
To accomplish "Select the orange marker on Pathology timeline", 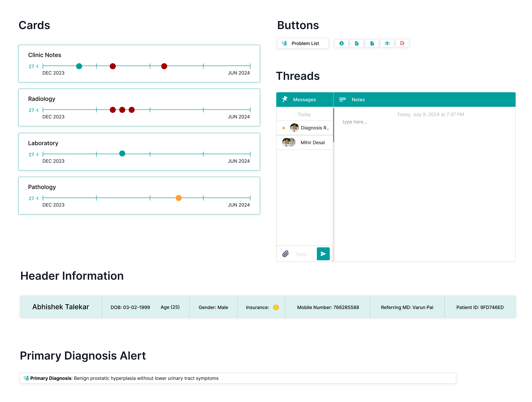I will [179, 198].
